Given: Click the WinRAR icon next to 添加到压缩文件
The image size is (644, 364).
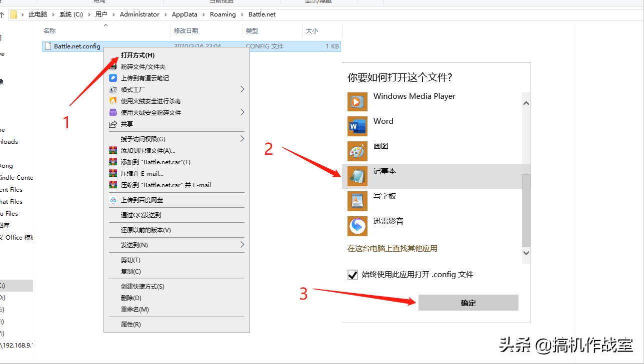Looking at the screenshot, I should pos(114,150).
